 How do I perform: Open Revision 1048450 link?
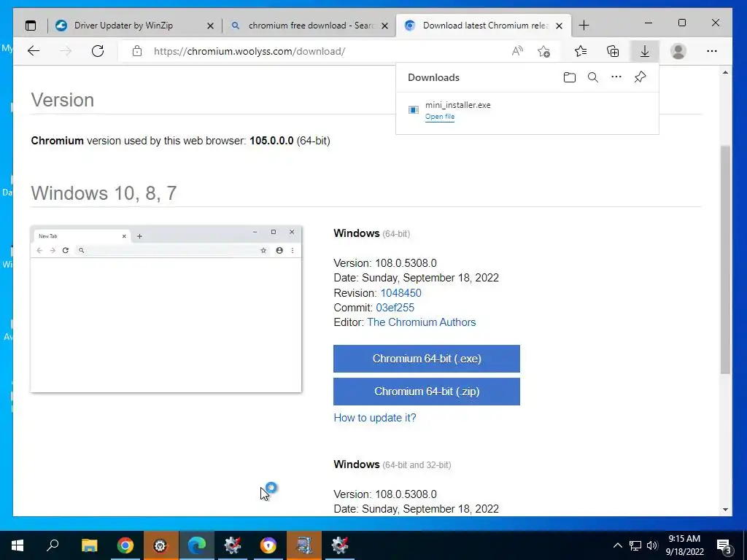point(400,293)
